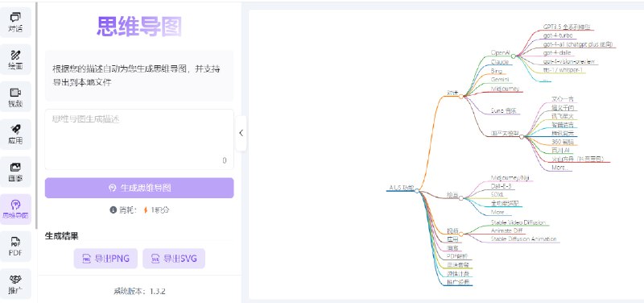
Task: Collapse the 绘画 branch node circle
Action: 460,197
